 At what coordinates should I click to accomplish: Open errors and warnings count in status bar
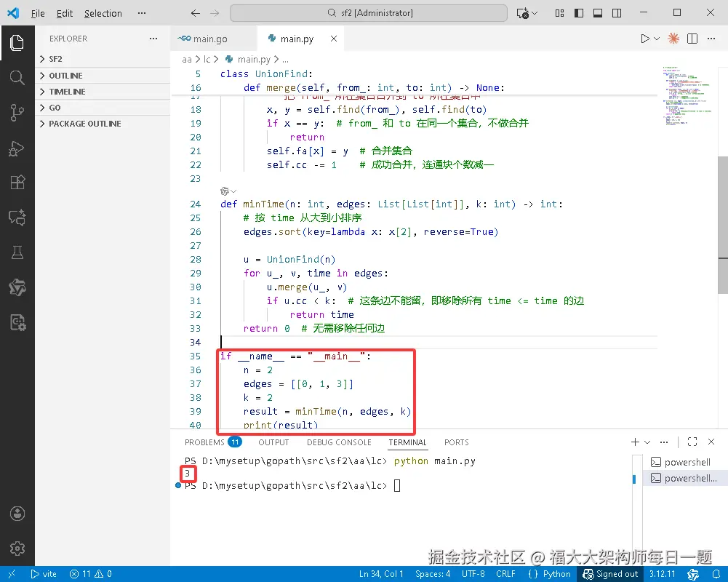point(90,574)
